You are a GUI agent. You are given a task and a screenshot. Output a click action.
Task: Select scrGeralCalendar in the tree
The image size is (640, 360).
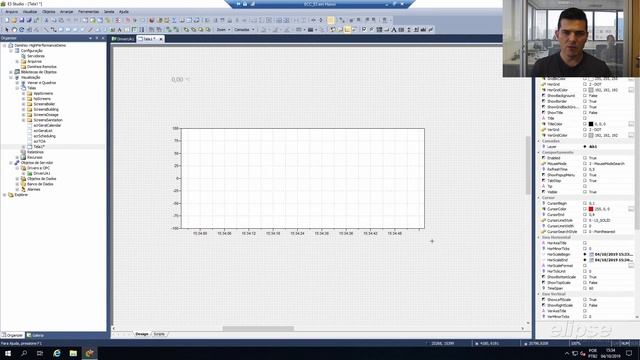coord(47,125)
